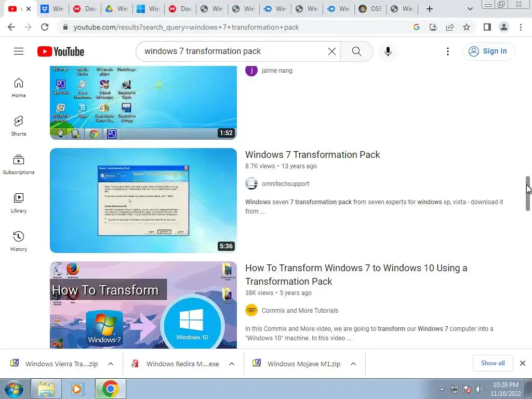This screenshot has height=399, width=532.
Task: Open omnitechsupport channel name link
Action: [285, 183]
